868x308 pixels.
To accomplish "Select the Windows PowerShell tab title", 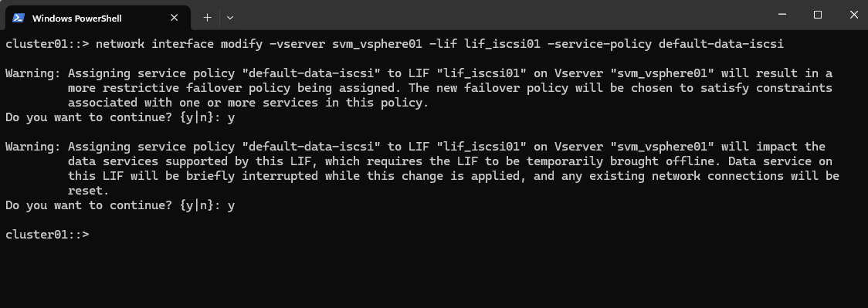I will (77, 19).
